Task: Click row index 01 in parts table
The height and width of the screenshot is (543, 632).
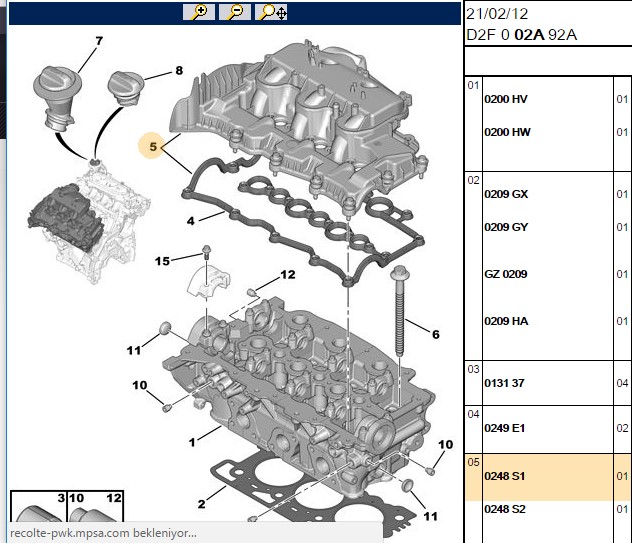Action: tap(473, 85)
